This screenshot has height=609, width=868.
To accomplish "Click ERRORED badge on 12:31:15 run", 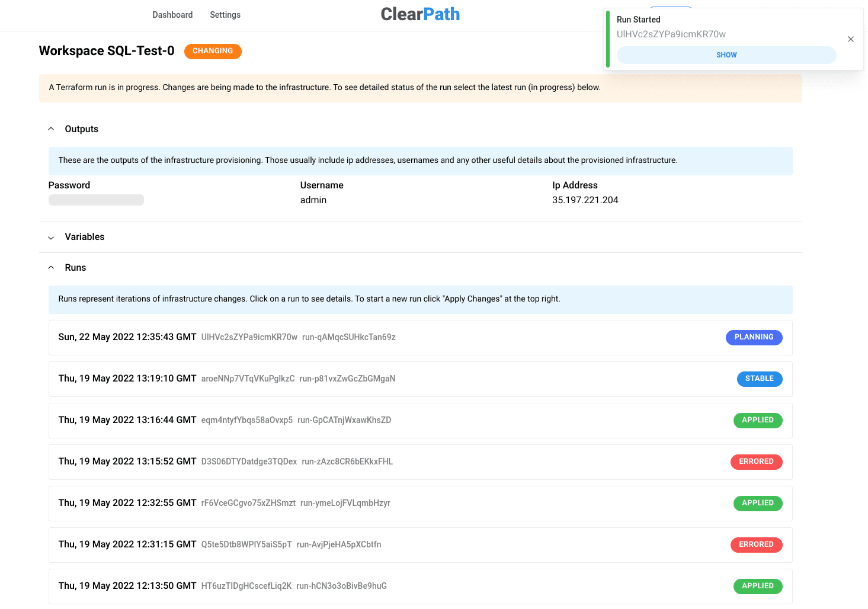I will pos(756,545).
